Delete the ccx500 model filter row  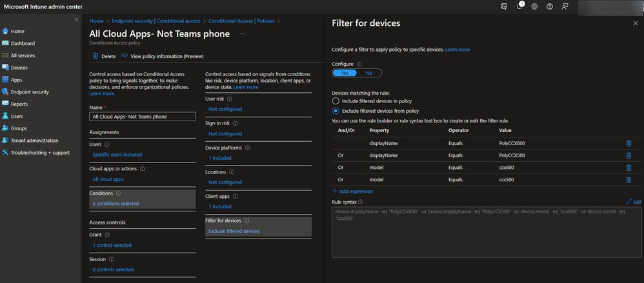click(629, 180)
